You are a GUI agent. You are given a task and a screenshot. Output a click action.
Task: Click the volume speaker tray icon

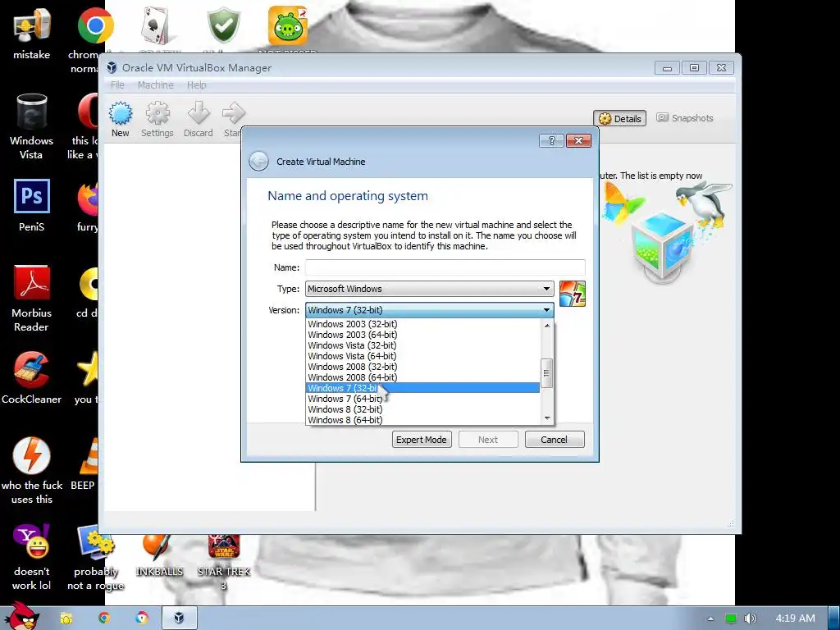click(x=751, y=619)
